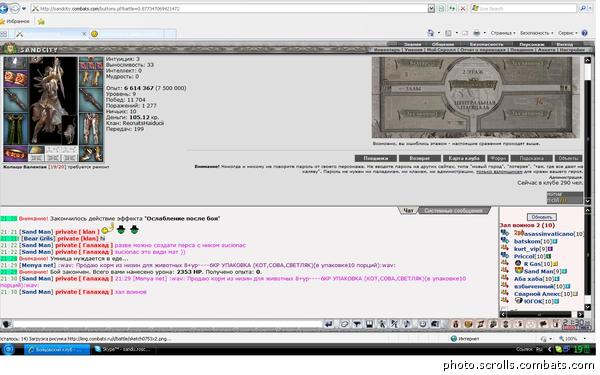Click the browser search box
The height and width of the screenshot is (375, 600).
pos(523,8)
